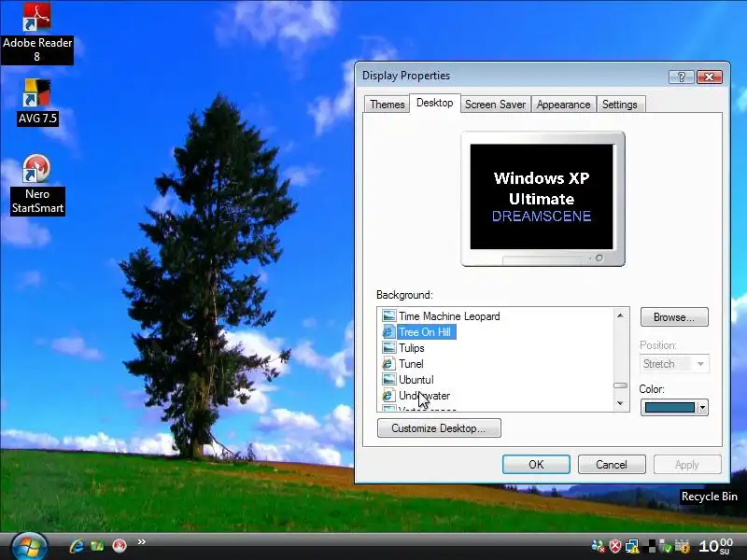
Task: Open the AVG 7.5 desktop shortcut
Action: click(37, 102)
